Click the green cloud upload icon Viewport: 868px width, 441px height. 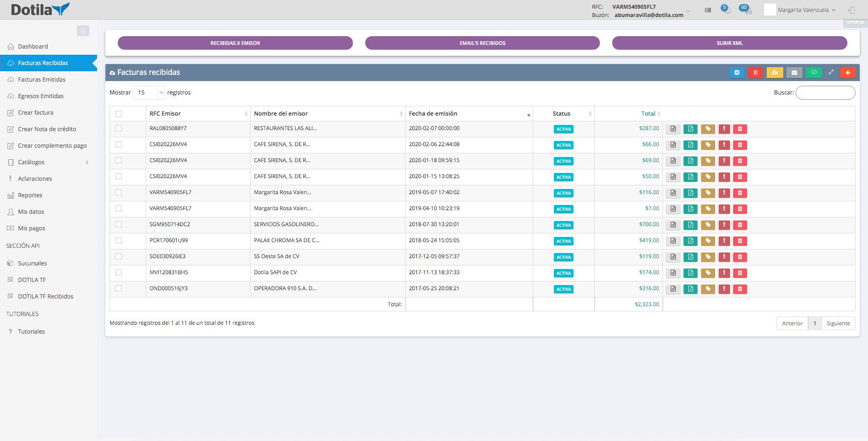(814, 73)
